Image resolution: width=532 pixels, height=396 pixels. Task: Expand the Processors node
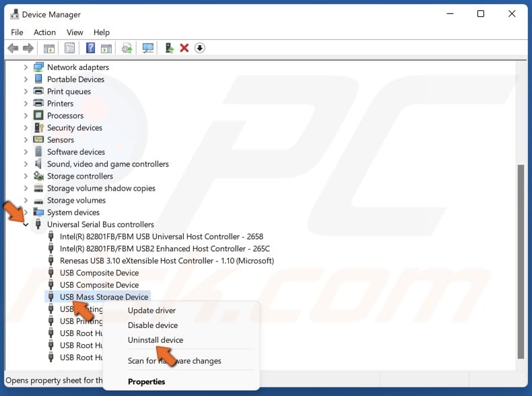[26, 115]
